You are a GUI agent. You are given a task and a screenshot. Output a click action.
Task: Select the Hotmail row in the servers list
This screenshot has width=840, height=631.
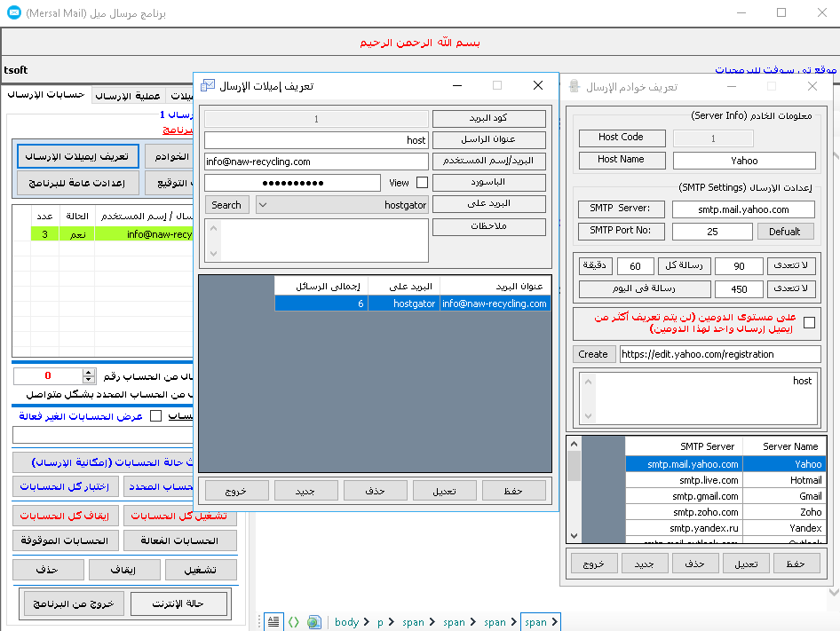(x=725, y=480)
